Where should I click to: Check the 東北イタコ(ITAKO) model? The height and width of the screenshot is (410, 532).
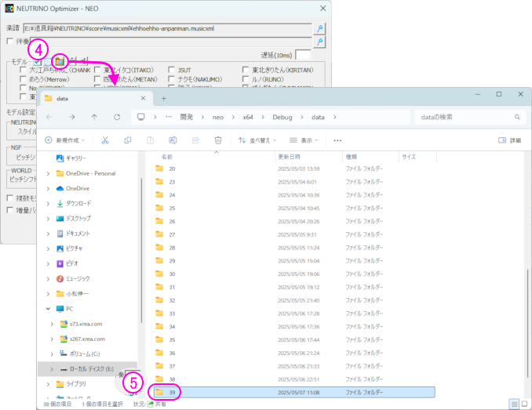(x=97, y=70)
